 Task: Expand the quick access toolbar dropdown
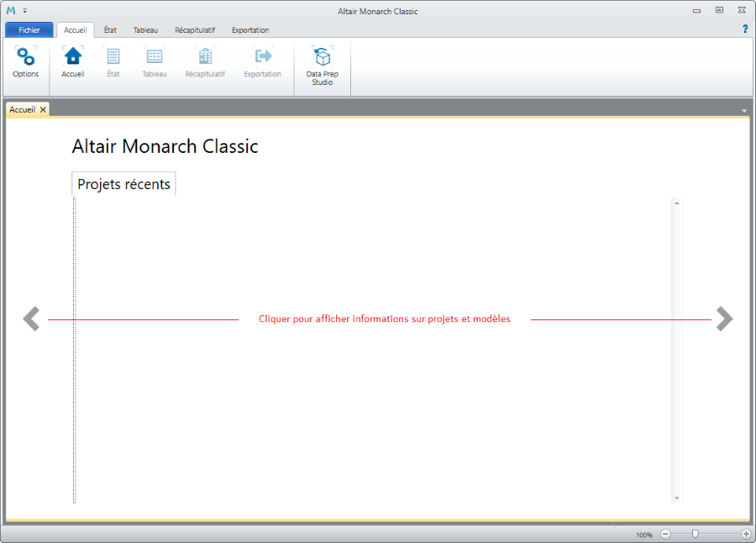(25, 11)
